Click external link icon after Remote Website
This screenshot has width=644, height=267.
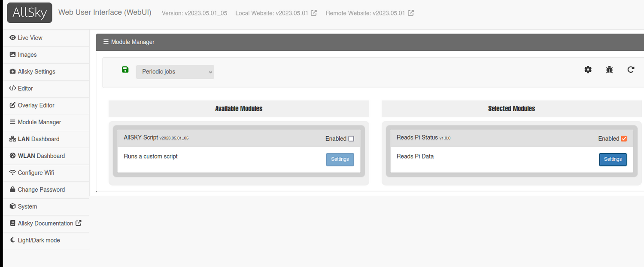[411, 13]
